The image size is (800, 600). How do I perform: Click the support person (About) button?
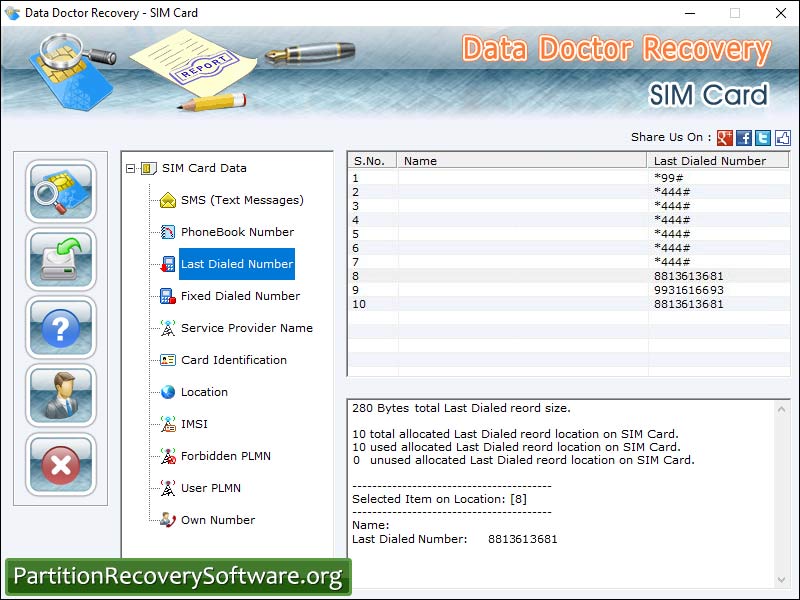(61, 396)
